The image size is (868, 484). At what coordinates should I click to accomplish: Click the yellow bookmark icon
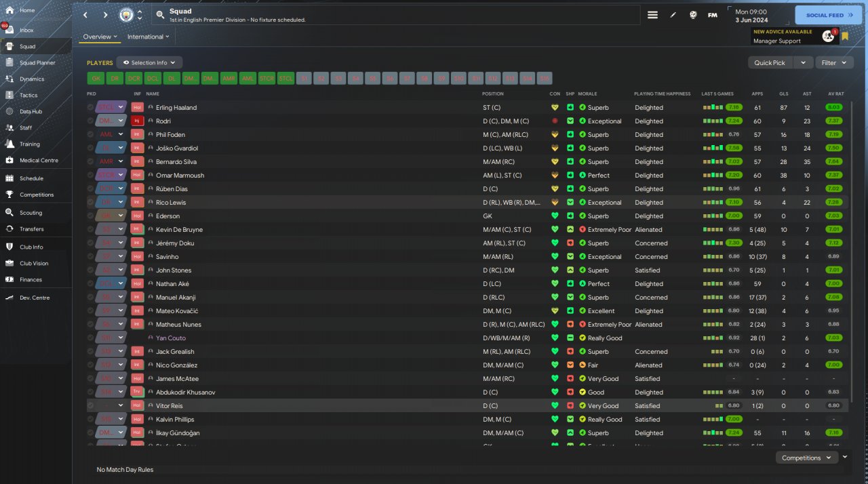(845, 37)
